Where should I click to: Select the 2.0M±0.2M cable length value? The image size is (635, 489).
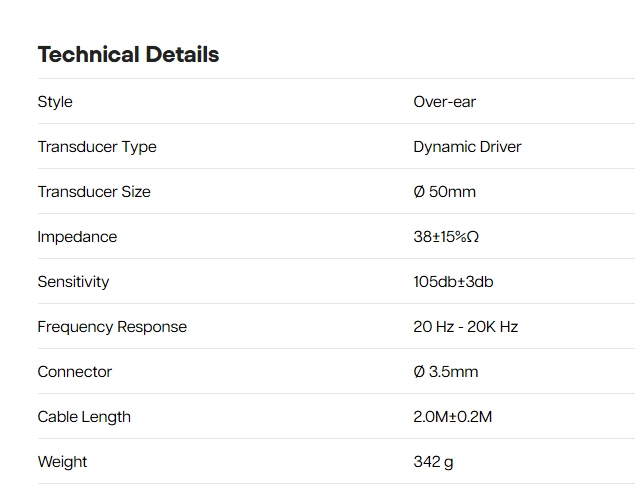(x=452, y=417)
